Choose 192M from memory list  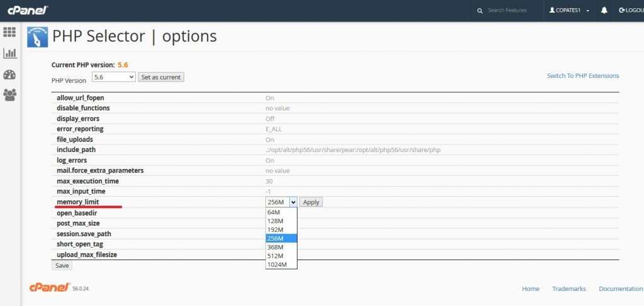click(281, 230)
